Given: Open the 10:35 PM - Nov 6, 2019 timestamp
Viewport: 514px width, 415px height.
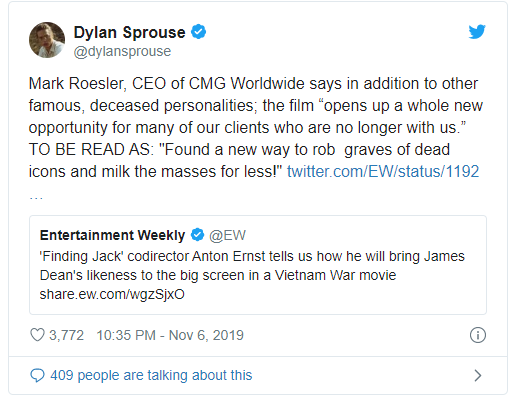Looking at the screenshot, I should tap(170, 335).
